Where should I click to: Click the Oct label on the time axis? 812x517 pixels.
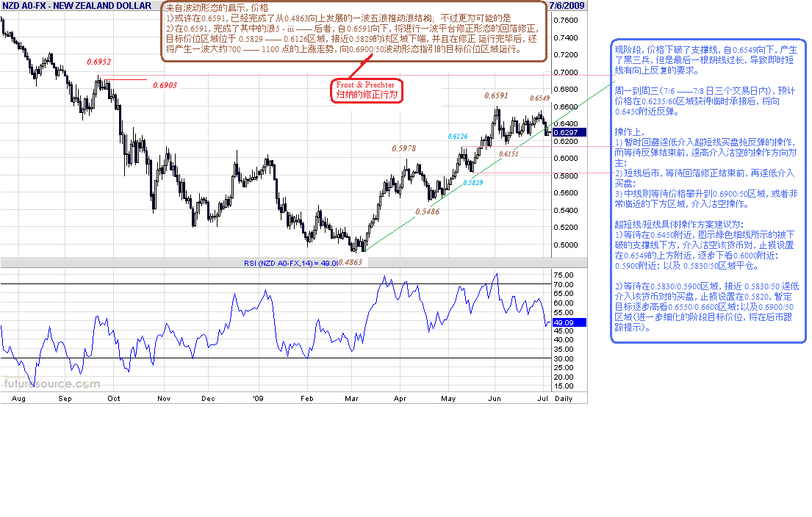[x=114, y=399]
